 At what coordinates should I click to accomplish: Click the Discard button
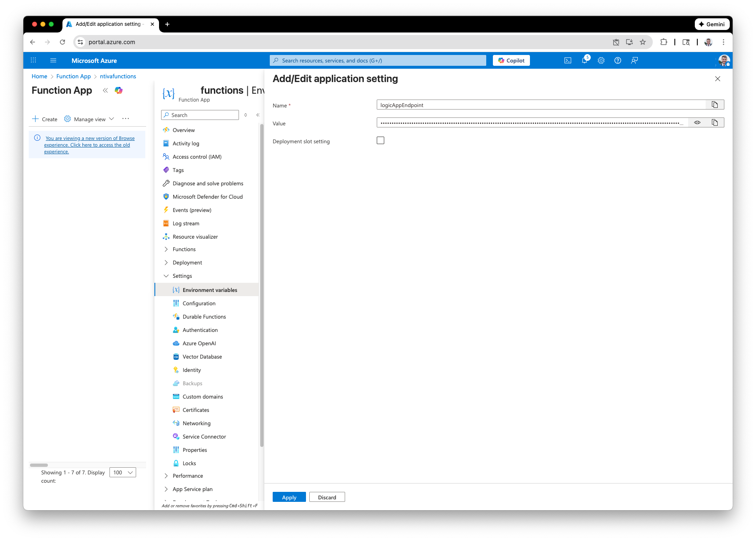327,497
